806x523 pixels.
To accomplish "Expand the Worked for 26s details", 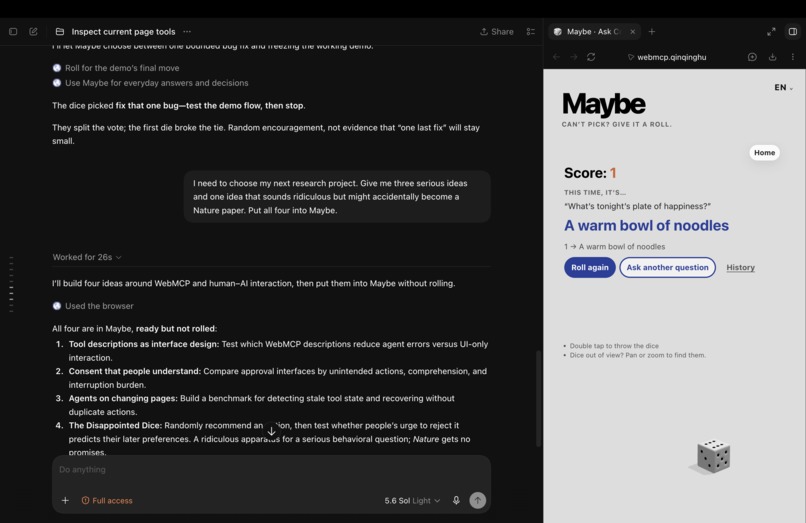I will [x=87, y=257].
